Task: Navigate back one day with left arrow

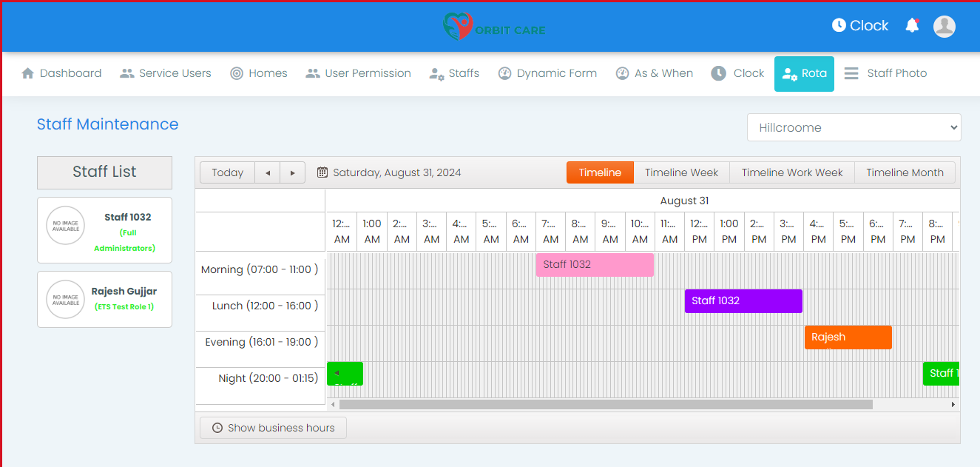Action: (x=268, y=172)
